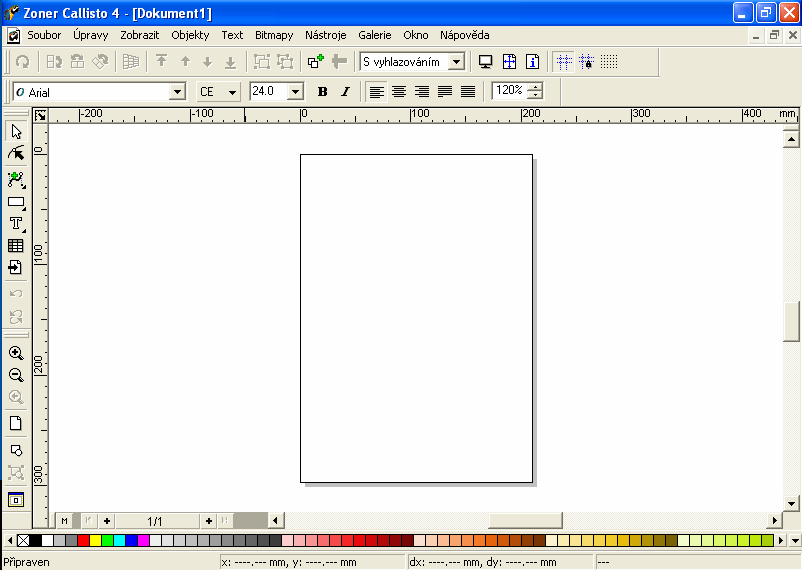The height and width of the screenshot is (570, 802).
Task: Click the zoom in magnifier
Action: pos(16,353)
